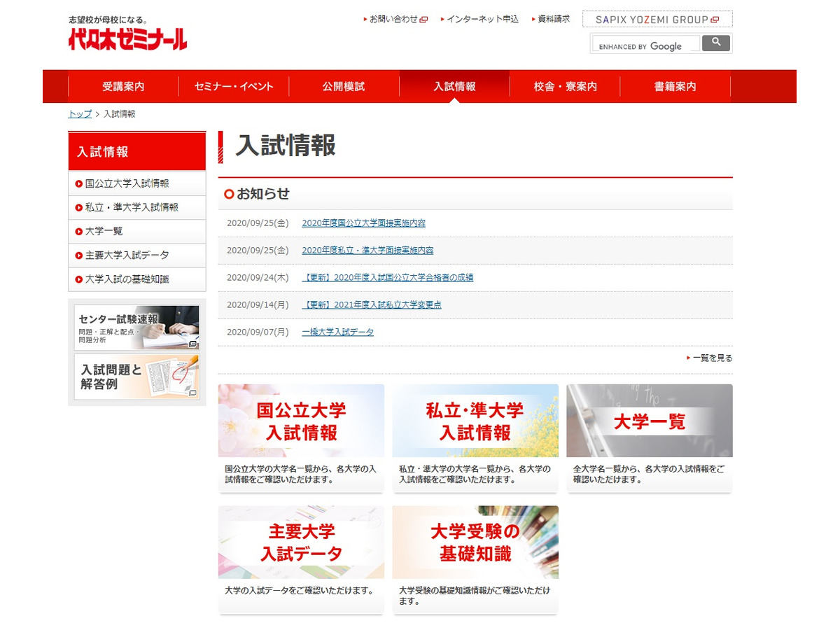The width and height of the screenshot is (840, 630).
Task: Open センター試験速報 banner
Action: 136,328
